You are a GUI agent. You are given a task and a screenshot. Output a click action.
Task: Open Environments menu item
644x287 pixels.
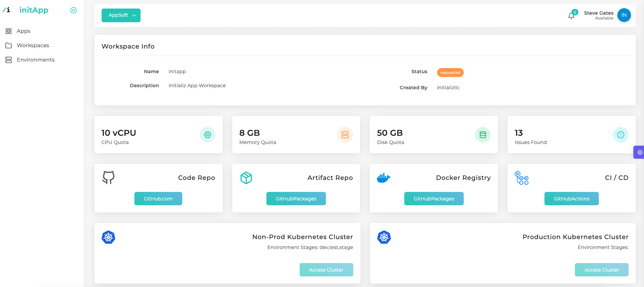[x=36, y=60]
